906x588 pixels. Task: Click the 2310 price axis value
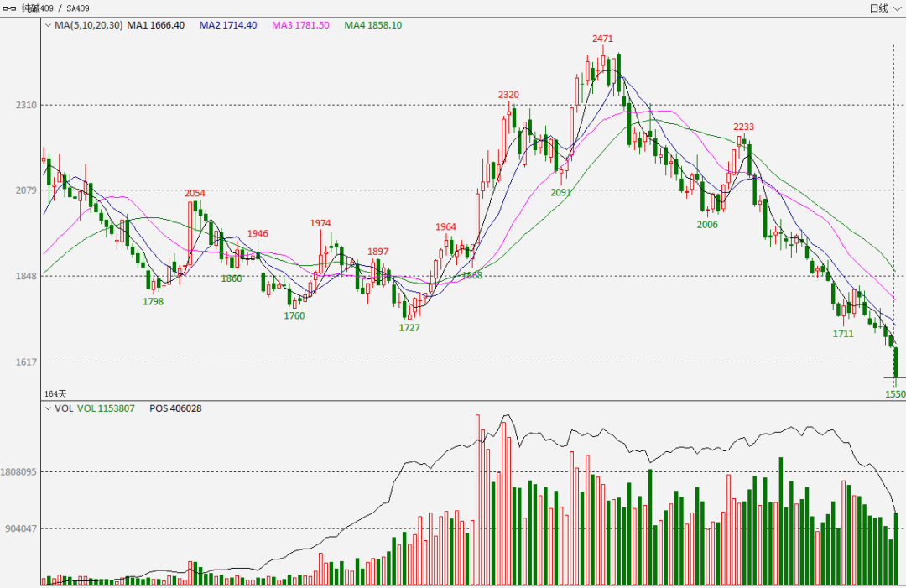tap(26, 105)
